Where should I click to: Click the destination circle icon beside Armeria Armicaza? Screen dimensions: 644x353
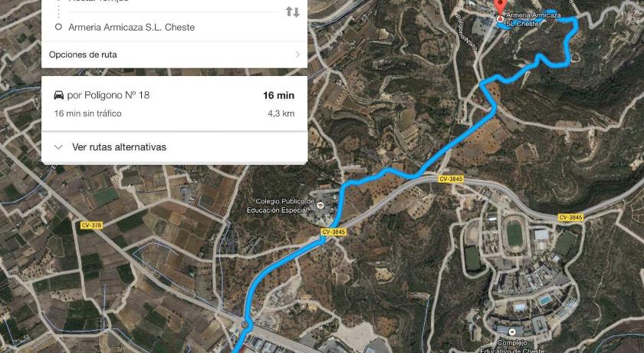pos(58,27)
